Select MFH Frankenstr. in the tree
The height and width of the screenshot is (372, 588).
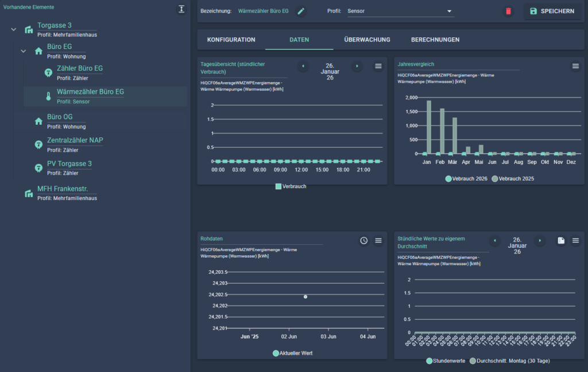[x=66, y=189]
